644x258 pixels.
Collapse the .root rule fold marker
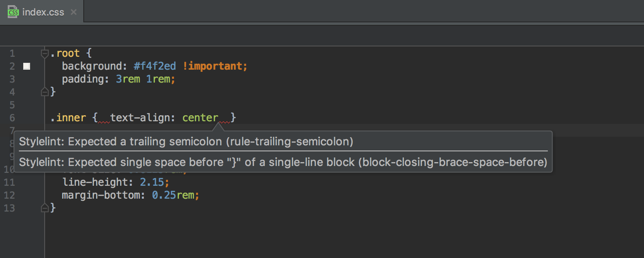[44, 53]
